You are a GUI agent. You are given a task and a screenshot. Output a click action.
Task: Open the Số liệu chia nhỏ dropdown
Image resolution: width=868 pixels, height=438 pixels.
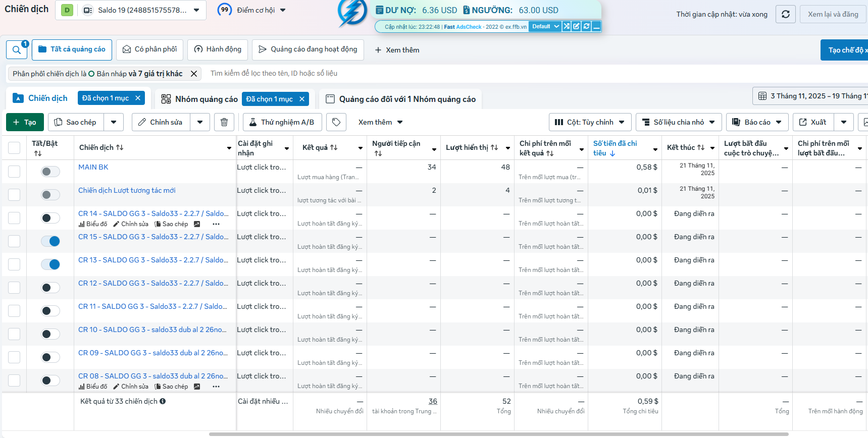678,122
